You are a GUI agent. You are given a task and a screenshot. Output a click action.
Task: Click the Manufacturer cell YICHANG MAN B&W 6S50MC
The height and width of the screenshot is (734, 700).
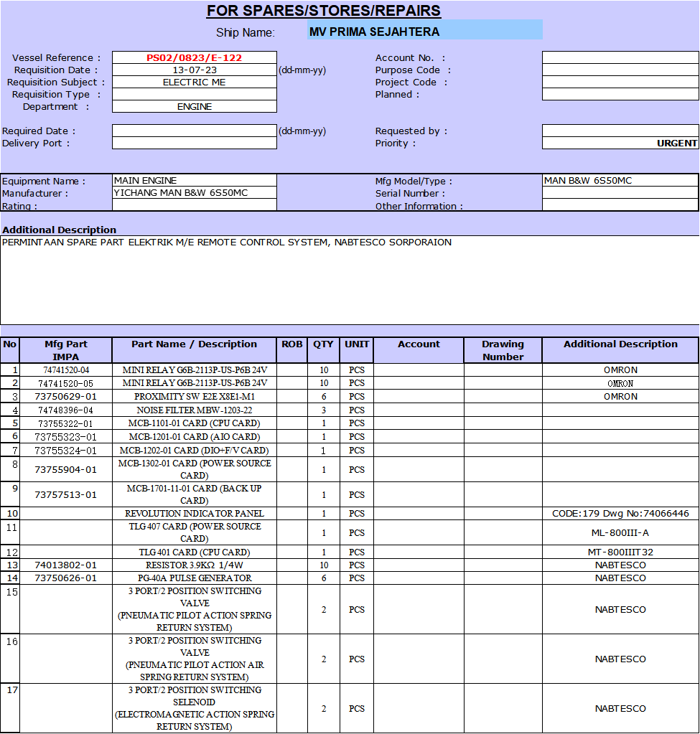coord(195,192)
